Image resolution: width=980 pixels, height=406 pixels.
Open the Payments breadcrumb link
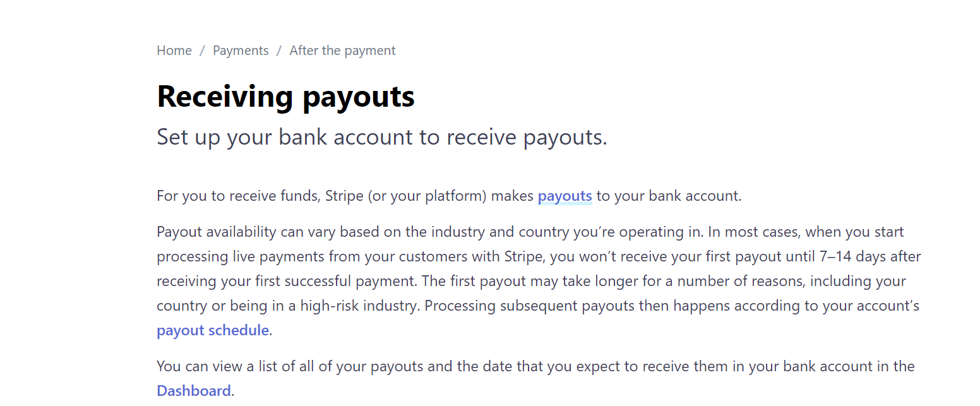[x=241, y=51]
